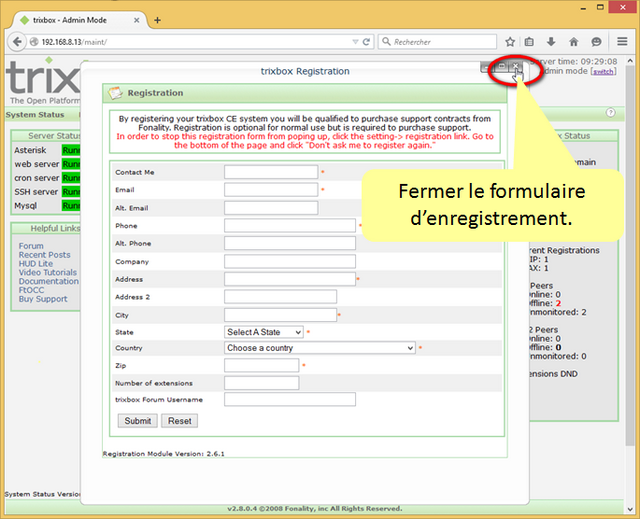Open the Firefox hamburger menu
The height and width of the screenshot is (519, 640).
622,41
